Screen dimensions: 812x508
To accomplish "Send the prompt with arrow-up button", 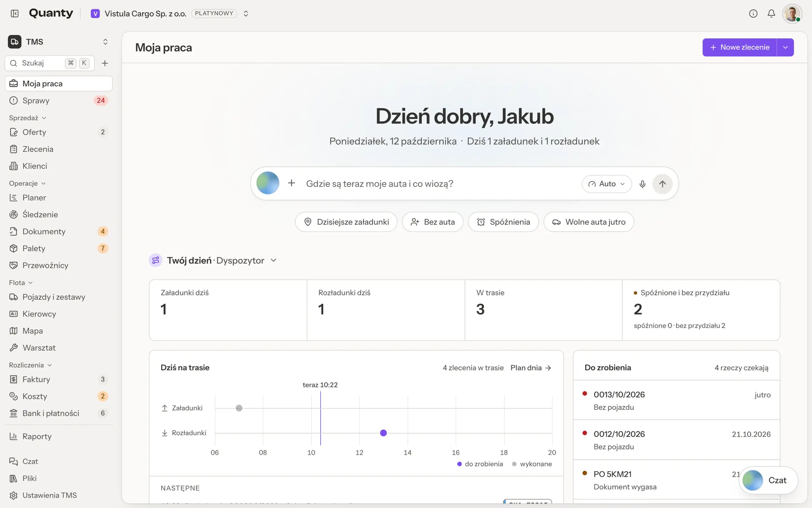I will (x=662, y=184).
